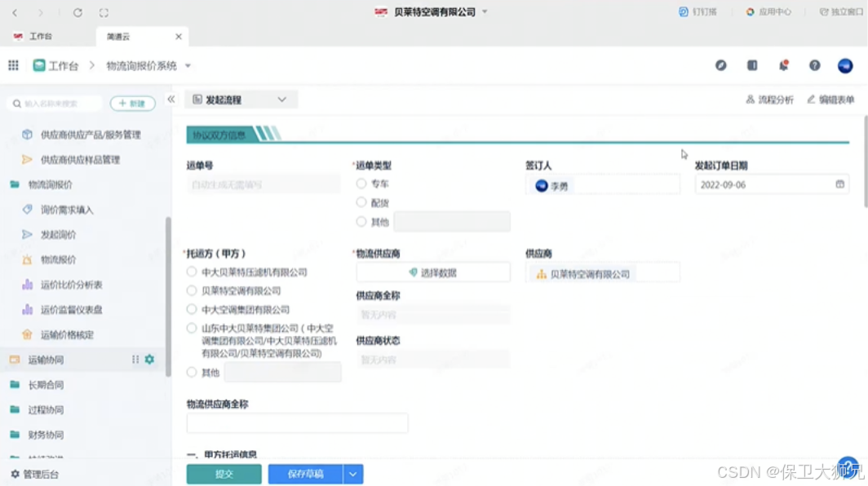This screenshot has height=486, width=868.
Task: Select 贝莱特空调有限公司 as shipper
Action: (x=192, y=290)
